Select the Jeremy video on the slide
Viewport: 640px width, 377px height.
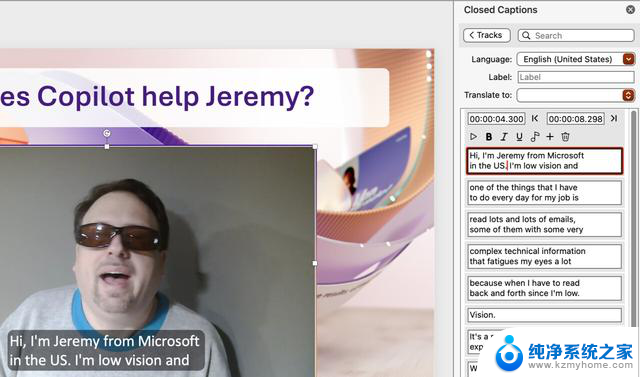coord(157,261)
